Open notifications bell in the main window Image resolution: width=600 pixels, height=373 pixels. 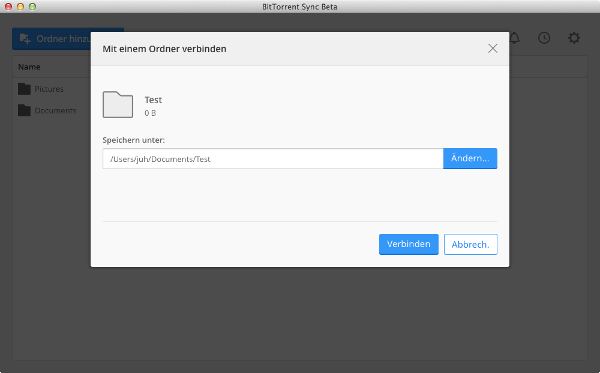click(515, 38)
